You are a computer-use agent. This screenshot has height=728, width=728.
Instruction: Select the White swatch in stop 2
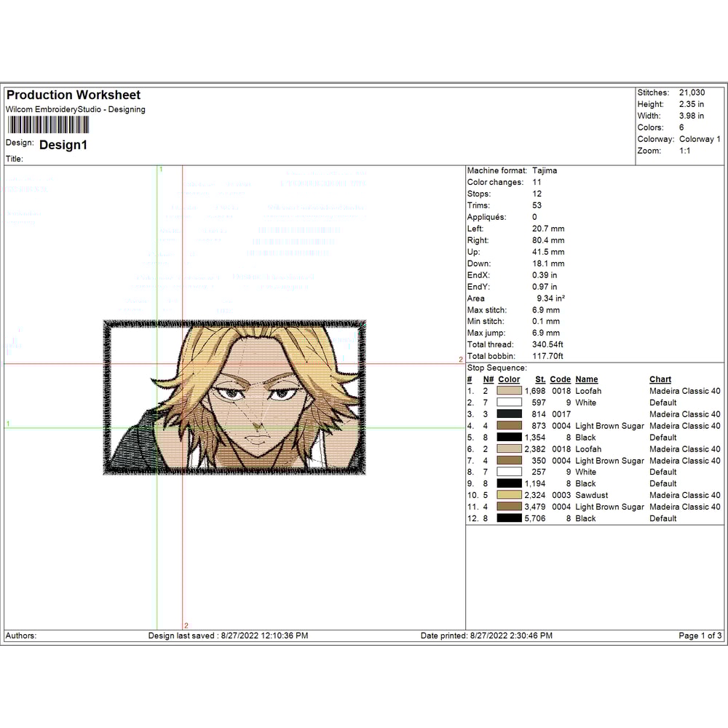tap(510, 403)
